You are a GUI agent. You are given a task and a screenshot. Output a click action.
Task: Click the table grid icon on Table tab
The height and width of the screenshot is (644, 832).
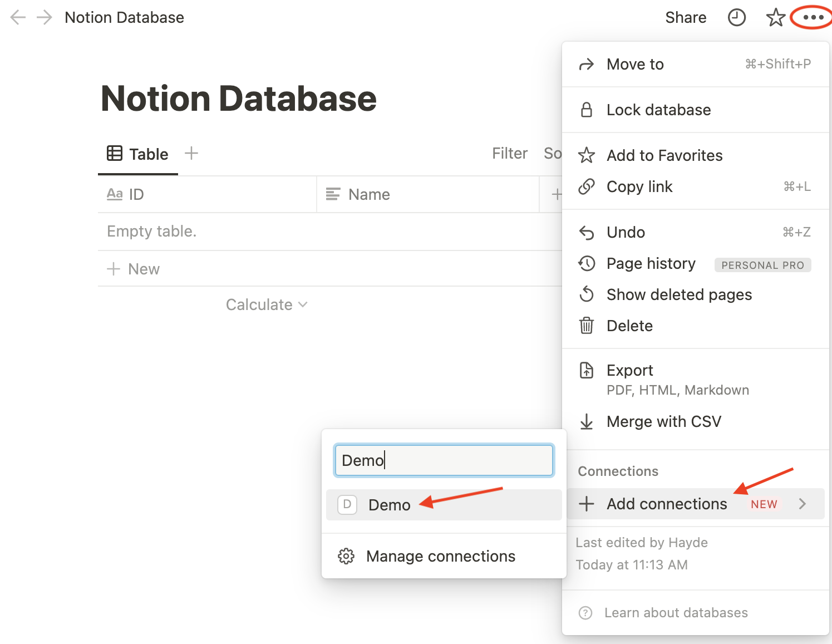[115, 153]
